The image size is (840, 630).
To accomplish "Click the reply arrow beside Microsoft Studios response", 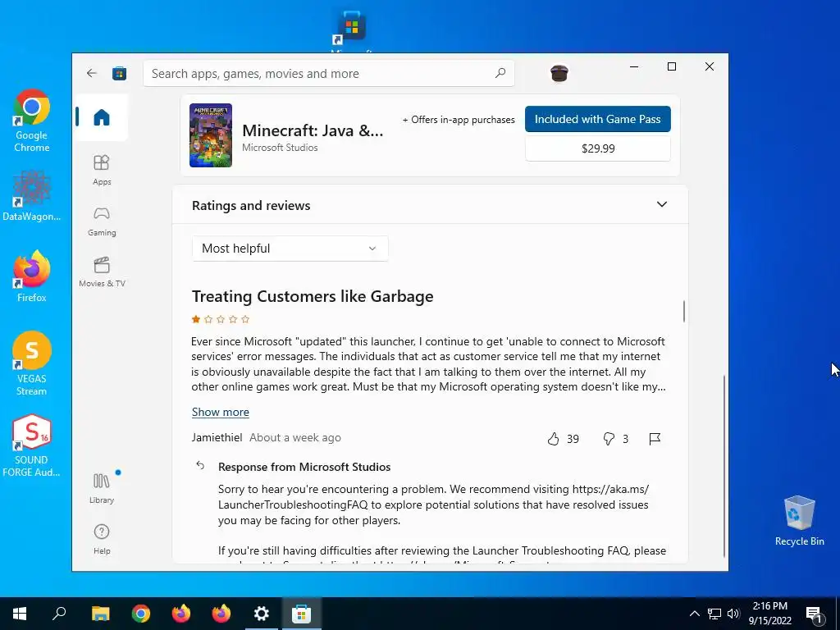I will tap(200, 466).
